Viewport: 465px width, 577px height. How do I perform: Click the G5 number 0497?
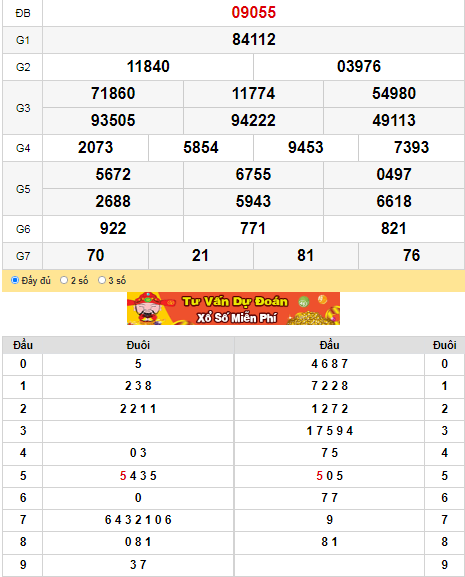pyautogui.click(x=394, y=174)
